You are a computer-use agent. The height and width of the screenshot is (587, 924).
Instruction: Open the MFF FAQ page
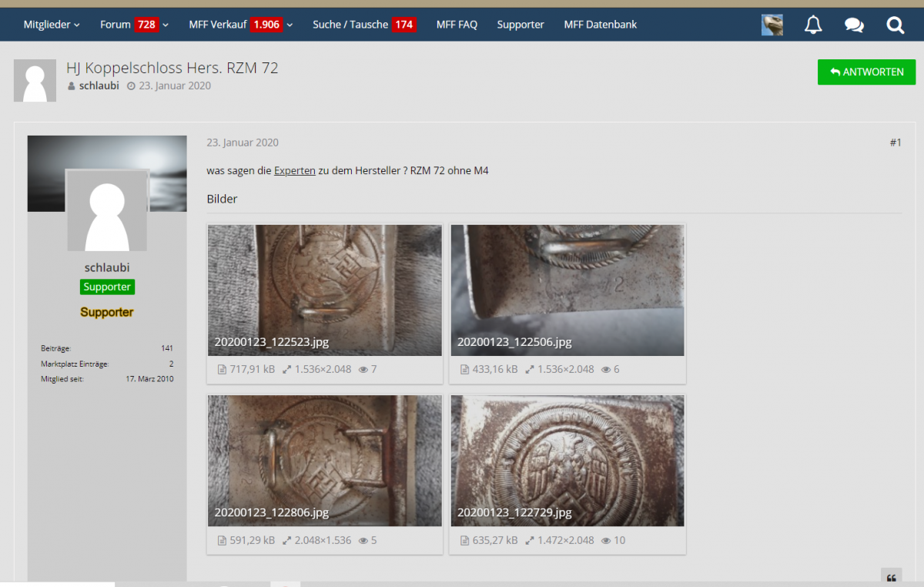coord(457,25)
